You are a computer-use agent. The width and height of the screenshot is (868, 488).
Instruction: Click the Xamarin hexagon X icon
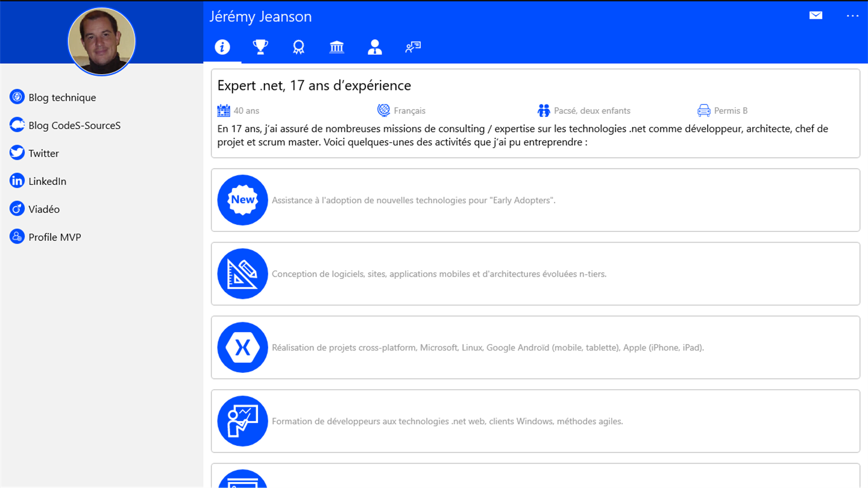(x=242, y=348)
